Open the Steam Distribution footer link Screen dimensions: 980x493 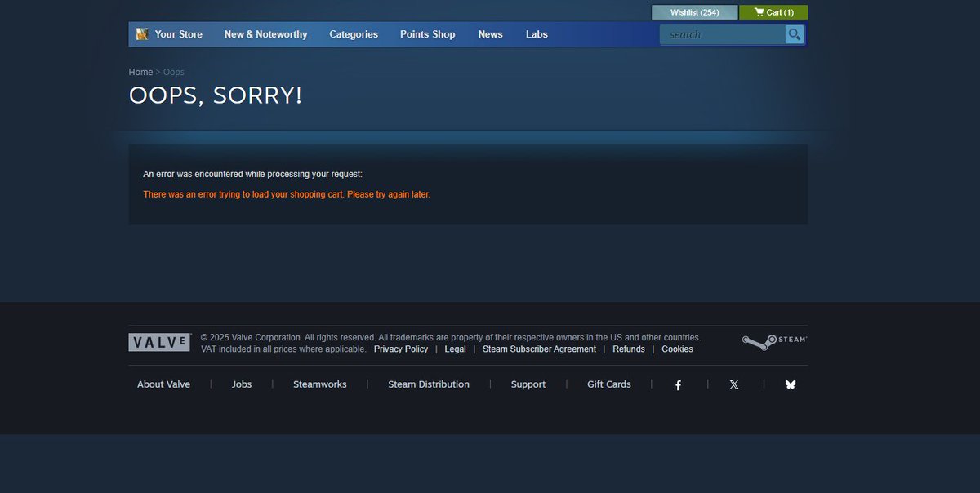point(429,384)
